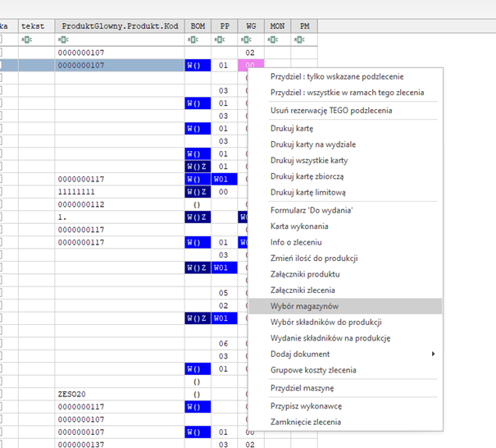This screenshot has height=448, width=496.
Task: Click pink '00' WG cell in selected row
Action: 251,65
